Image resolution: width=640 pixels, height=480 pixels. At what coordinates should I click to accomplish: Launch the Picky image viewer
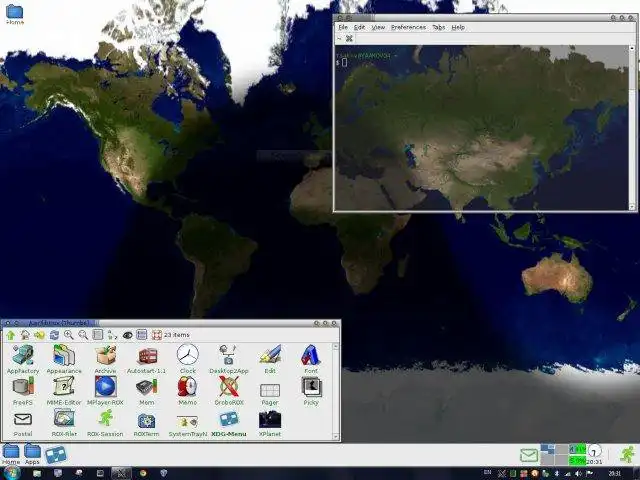(311, 391)
